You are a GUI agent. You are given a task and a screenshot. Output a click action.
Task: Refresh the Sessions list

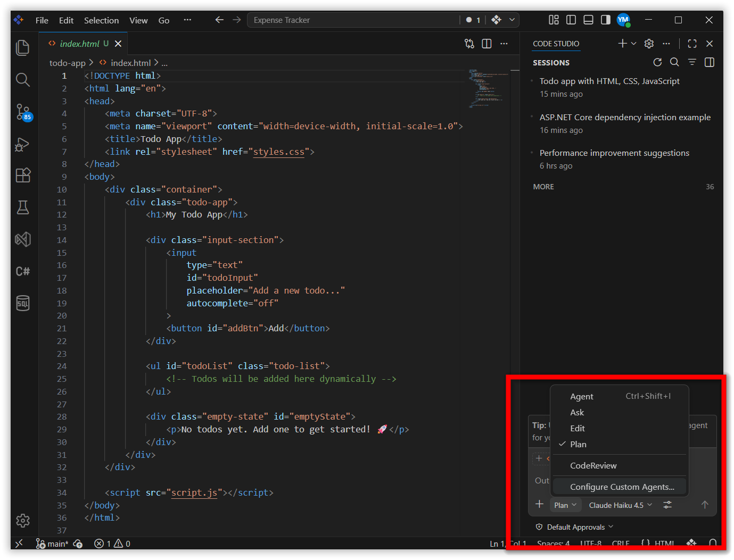coord(657,62)
